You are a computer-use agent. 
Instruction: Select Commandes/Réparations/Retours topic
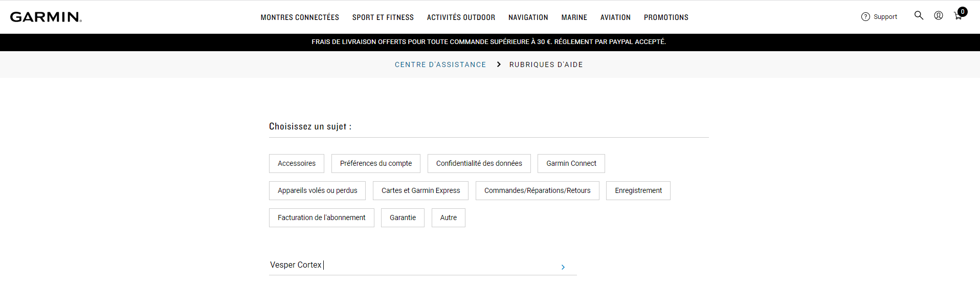click(537, 190)
